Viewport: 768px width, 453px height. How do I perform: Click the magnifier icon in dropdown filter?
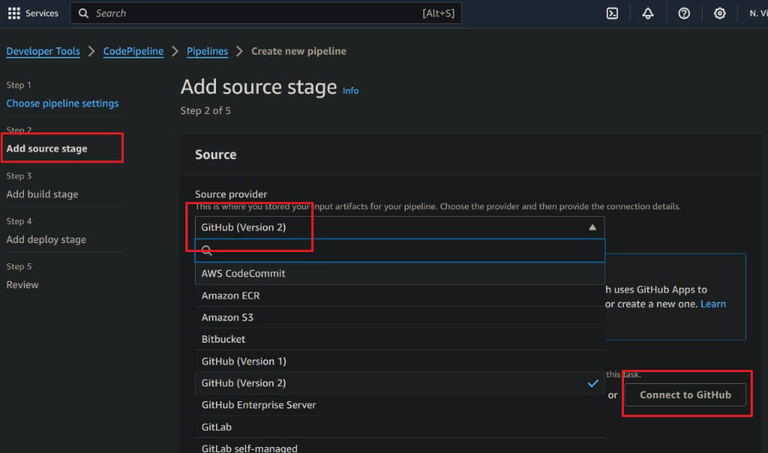pos(208,251)
